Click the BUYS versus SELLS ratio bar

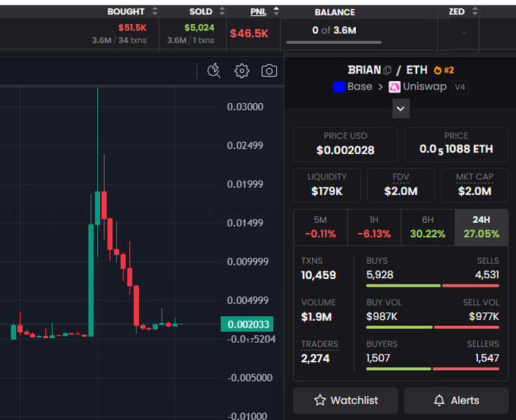point(433,286)
